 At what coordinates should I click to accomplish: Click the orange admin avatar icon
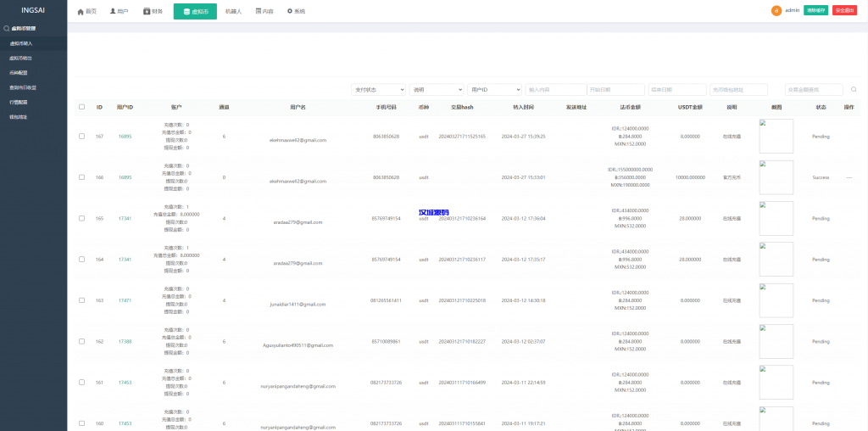(776, 11)
